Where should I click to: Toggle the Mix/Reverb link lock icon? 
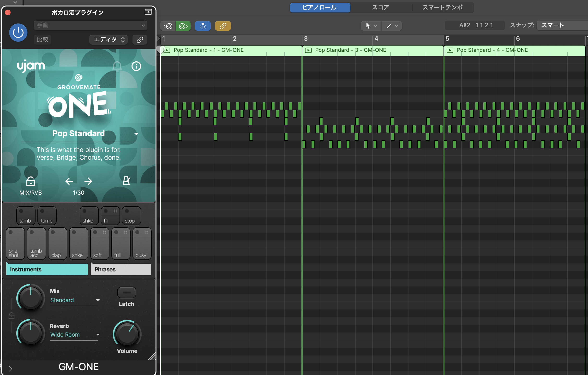click(x=12, y=316)
